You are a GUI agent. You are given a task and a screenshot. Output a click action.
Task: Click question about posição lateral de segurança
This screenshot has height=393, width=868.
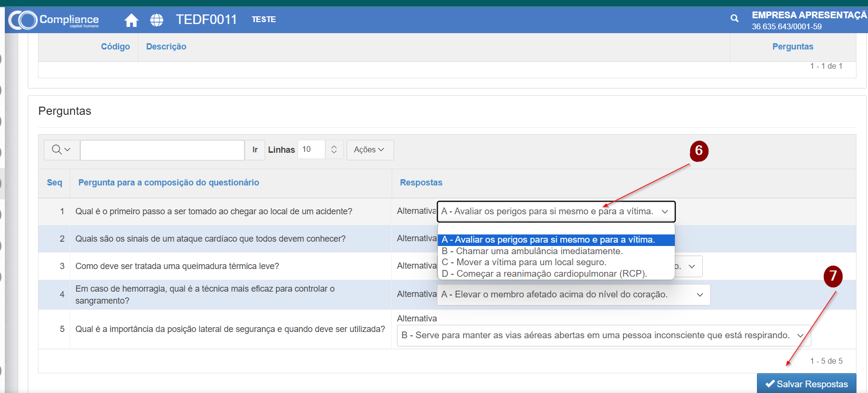point(230,329)
